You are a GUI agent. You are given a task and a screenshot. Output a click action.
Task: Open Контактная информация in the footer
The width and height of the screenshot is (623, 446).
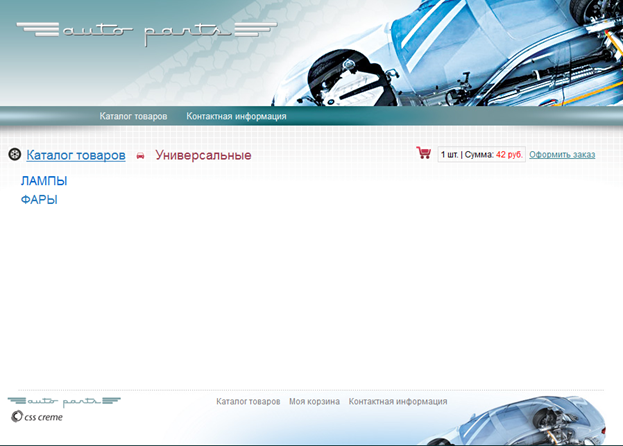[x=398, y=401]
